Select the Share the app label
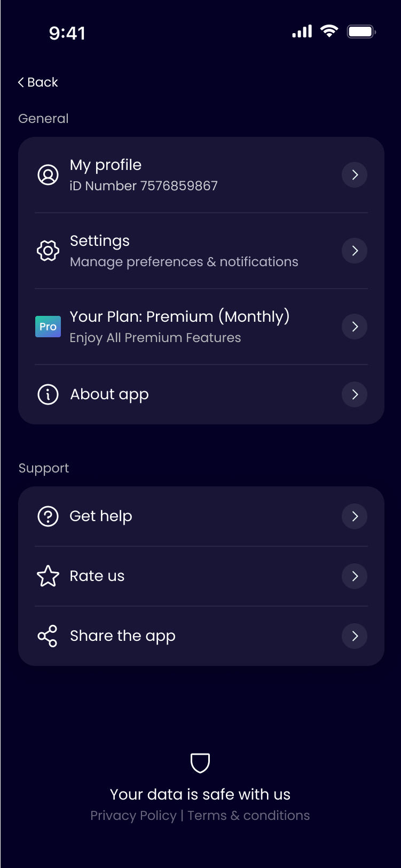The height and width of the screenshot is (868, 401). pyautogui.click(x=123, y=636)
